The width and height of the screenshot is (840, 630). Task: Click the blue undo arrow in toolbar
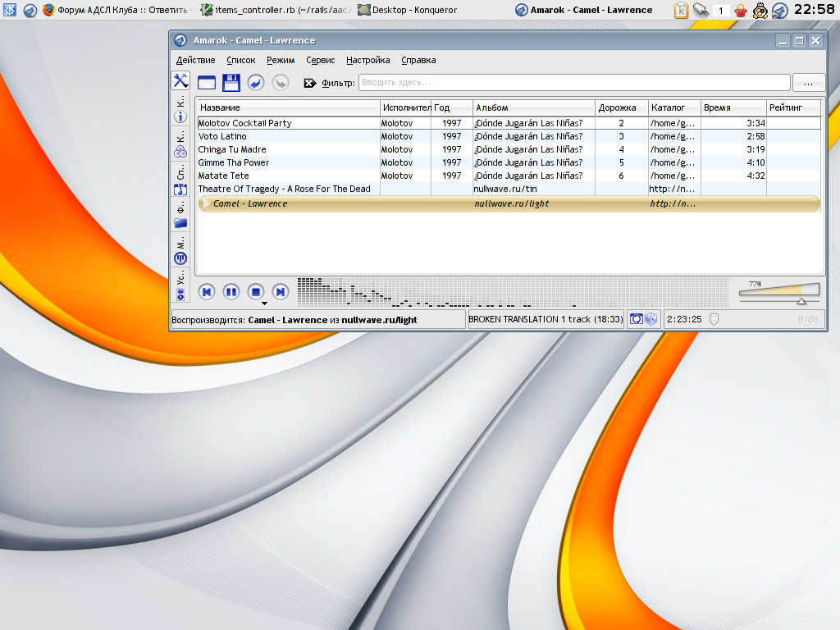(255, 82)
